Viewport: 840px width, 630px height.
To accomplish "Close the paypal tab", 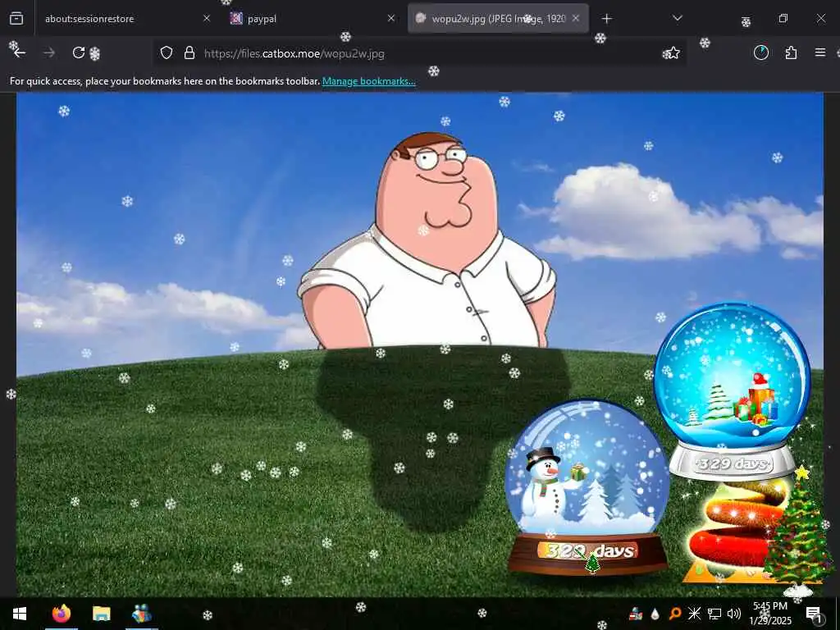I will pos(391,19).
